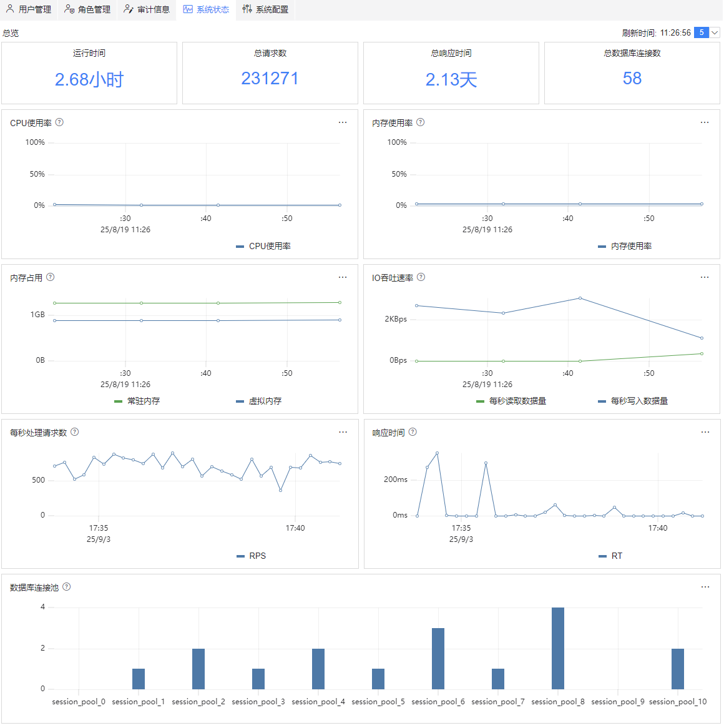Click the session_pool_8 bar in chart
The height and width of the screenshot is (728, 724).
(x=558, y=648)
